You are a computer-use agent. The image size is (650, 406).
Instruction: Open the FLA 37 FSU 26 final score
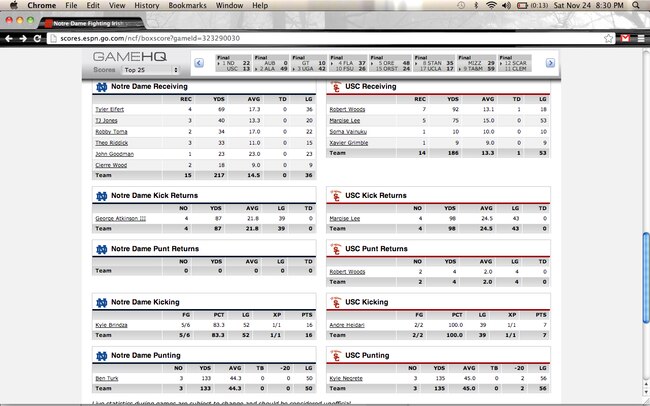click(x=348, y=63)
